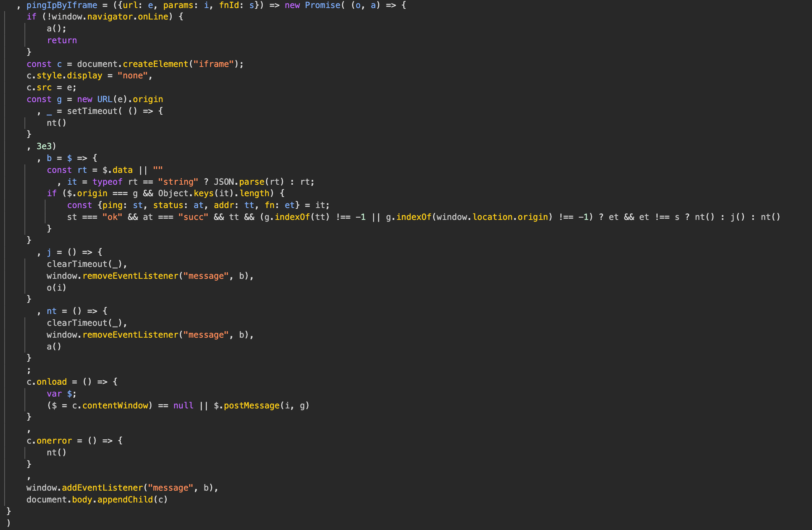The width and height of the screenshot is (812, 530).
Task: Click the "iframe" string literal
Action: coord(213,64)
